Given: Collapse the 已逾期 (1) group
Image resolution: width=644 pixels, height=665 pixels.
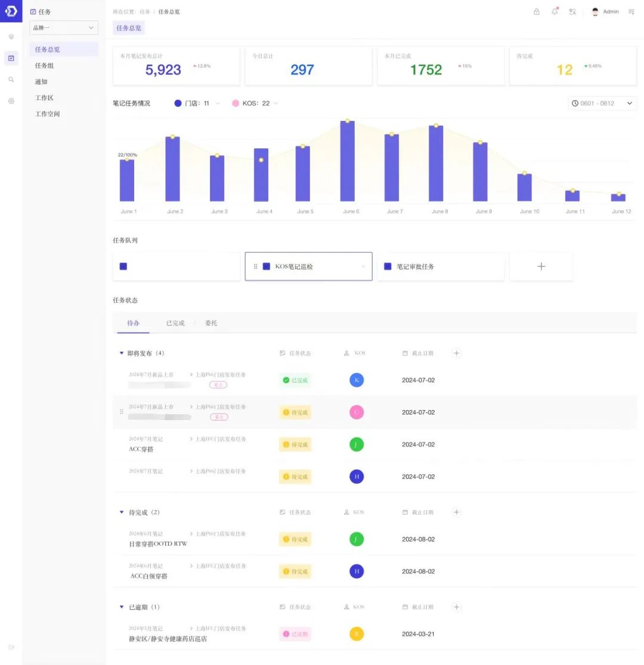Looking at the screenshot, I should click(x=122, y=607).
